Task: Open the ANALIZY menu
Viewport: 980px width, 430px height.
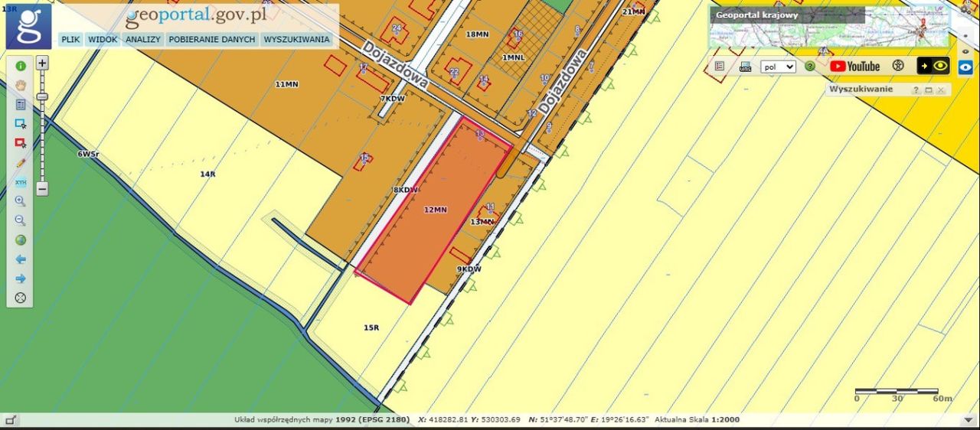Action: [142, 40]
